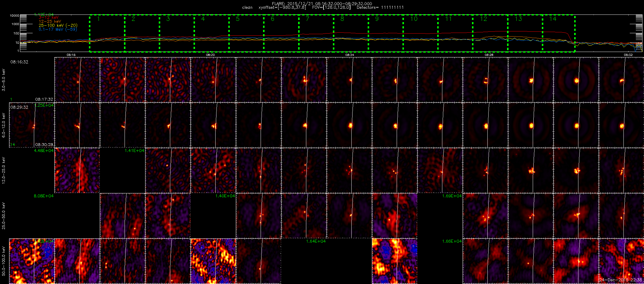Image resolution: width=644 pixels, height=284 pixels.
Task: Click the '08:24' time axis label
Action: point(350,55)
